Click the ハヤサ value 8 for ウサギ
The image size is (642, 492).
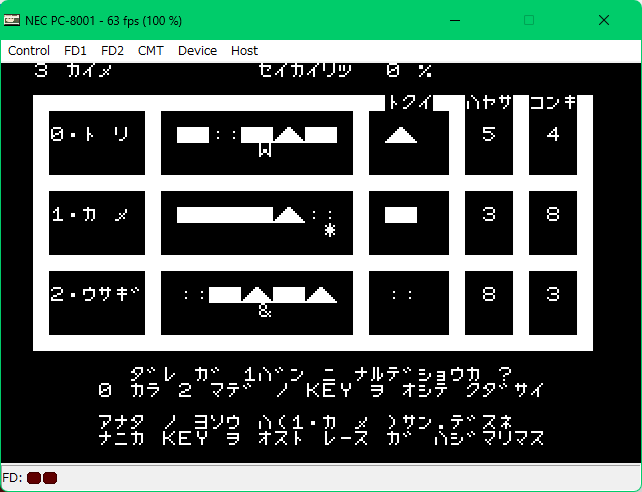(489, 295)
